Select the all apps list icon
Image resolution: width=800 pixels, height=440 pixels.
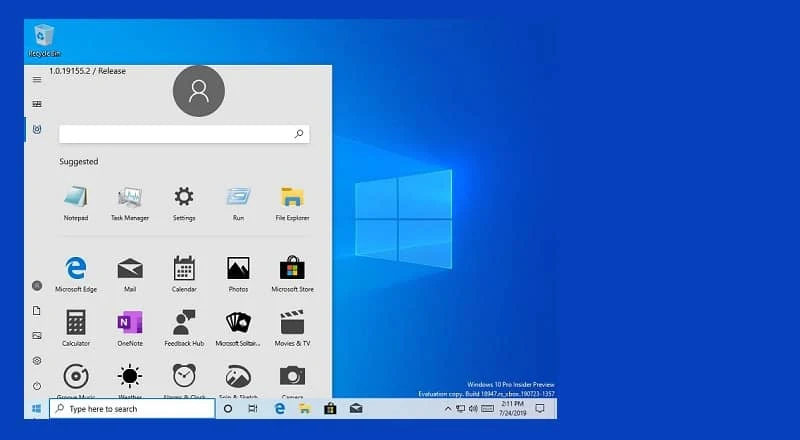[x=37, y=129]
